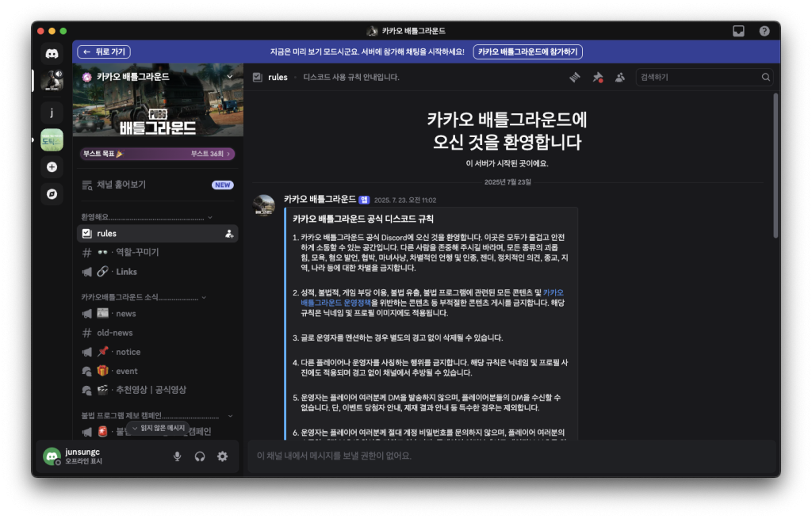The width and height of the screenshot is (812, 519).
Task: Open the inbox icon in the title bar
Action: 738,31
